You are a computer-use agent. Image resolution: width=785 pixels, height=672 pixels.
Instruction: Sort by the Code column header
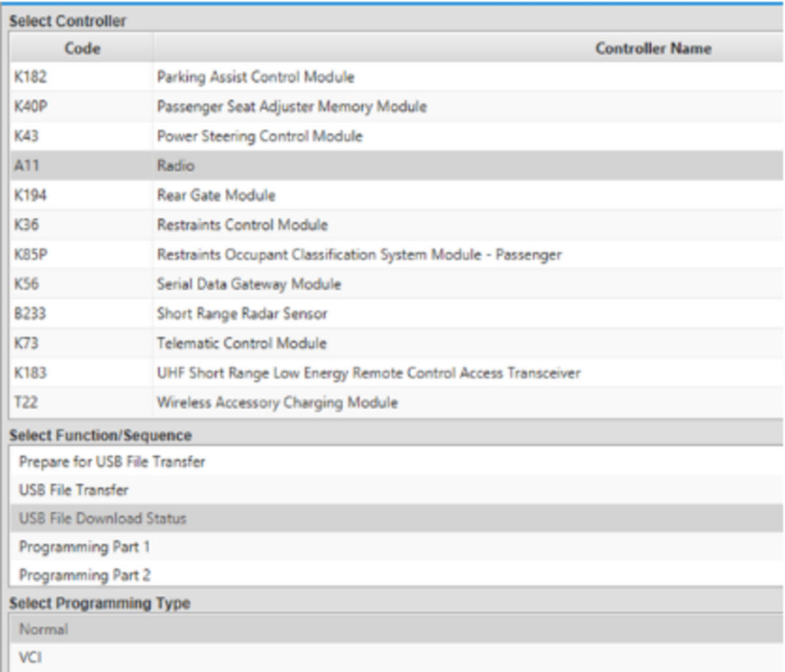[82, 48]
